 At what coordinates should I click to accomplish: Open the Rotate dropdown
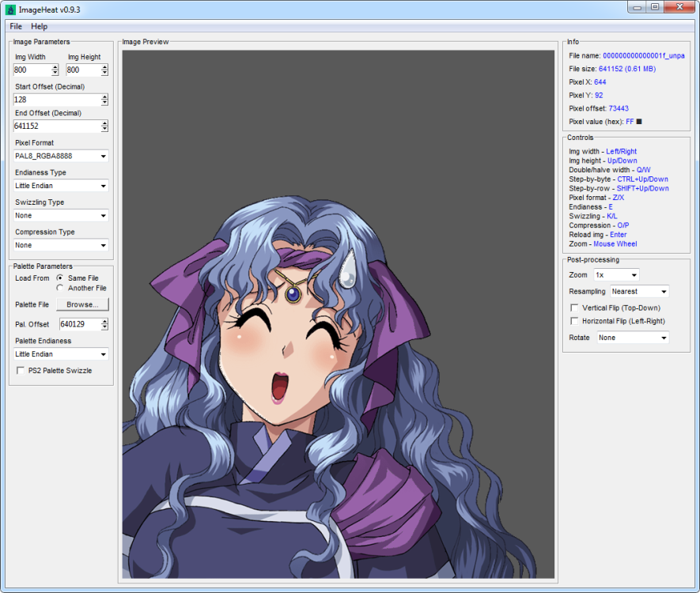click(x=632, y=338)
